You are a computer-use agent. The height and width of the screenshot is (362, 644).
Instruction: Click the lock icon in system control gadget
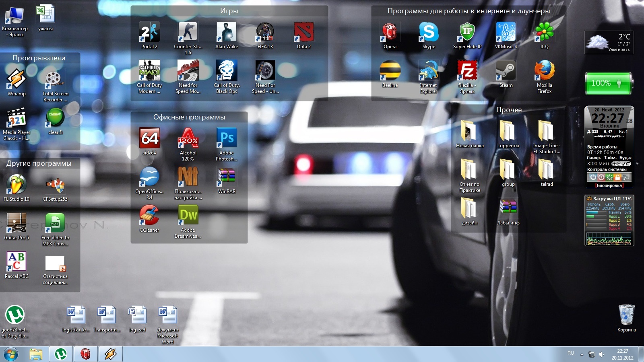coord(617,177)
